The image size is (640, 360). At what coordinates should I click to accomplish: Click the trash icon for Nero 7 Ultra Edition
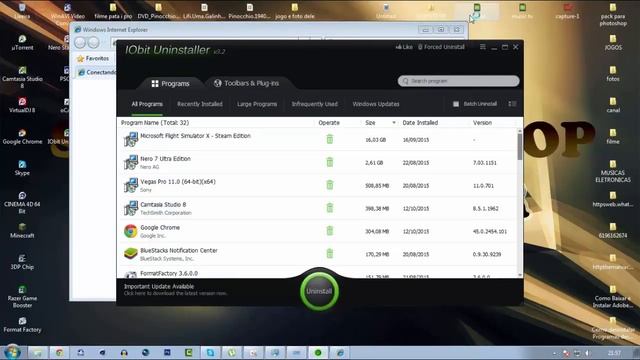tap(329, 162)
